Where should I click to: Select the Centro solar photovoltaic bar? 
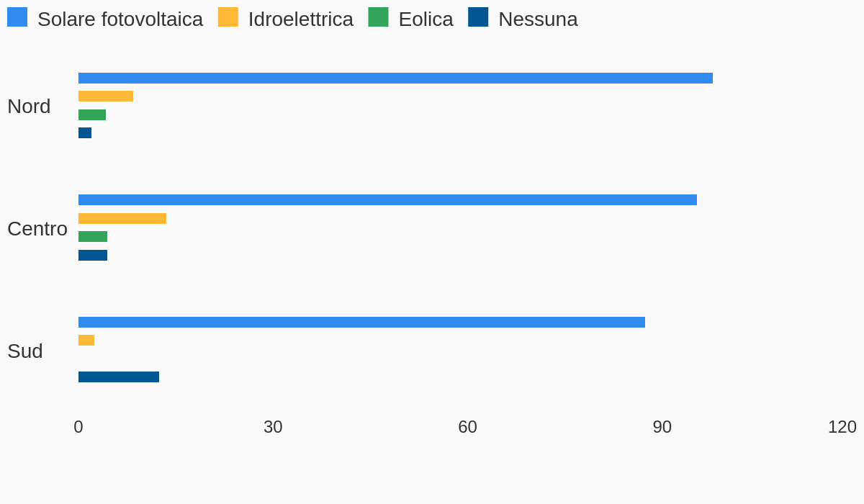387,199
